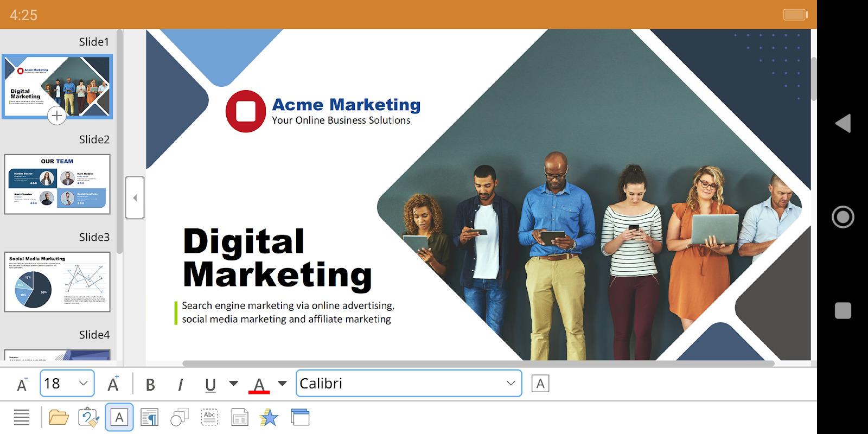Open the file folder icon
The image size is (868, 434).
click(x=59, y=417)
